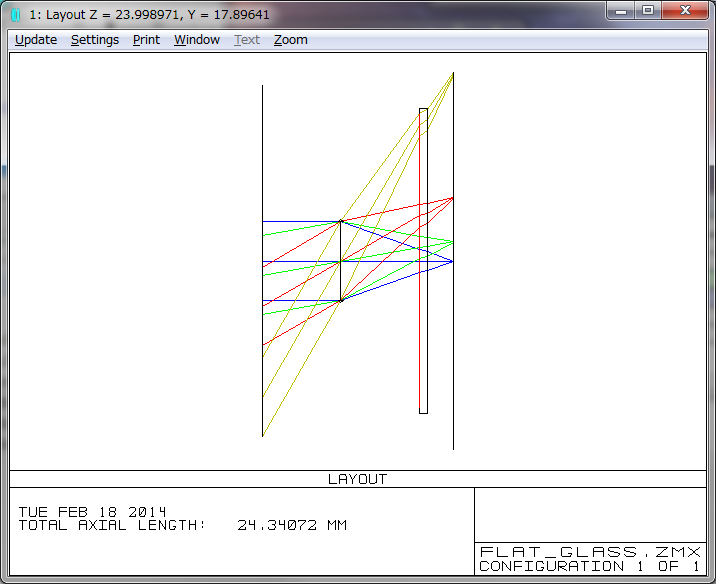Screen dimensions: 716x584
Task: Open the Print menu
Action: [x=146, y=40]
